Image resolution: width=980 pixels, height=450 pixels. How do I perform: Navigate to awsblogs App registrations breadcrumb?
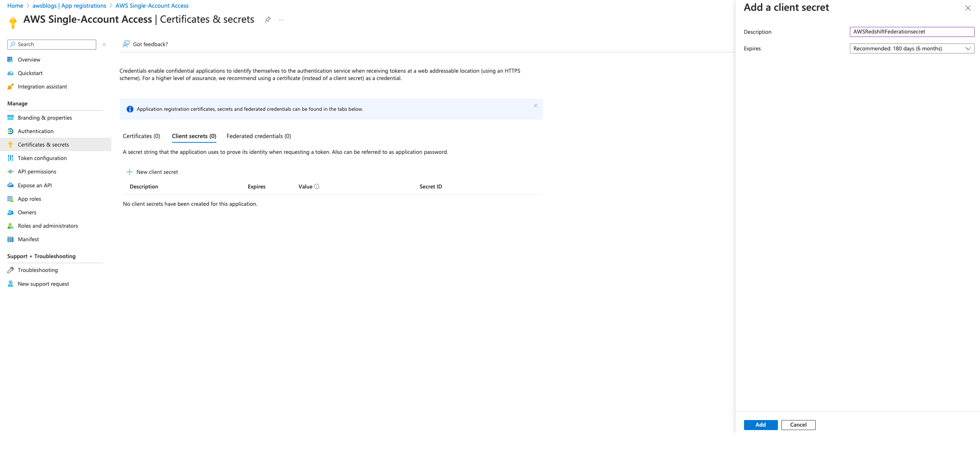(x=69, y=5)
